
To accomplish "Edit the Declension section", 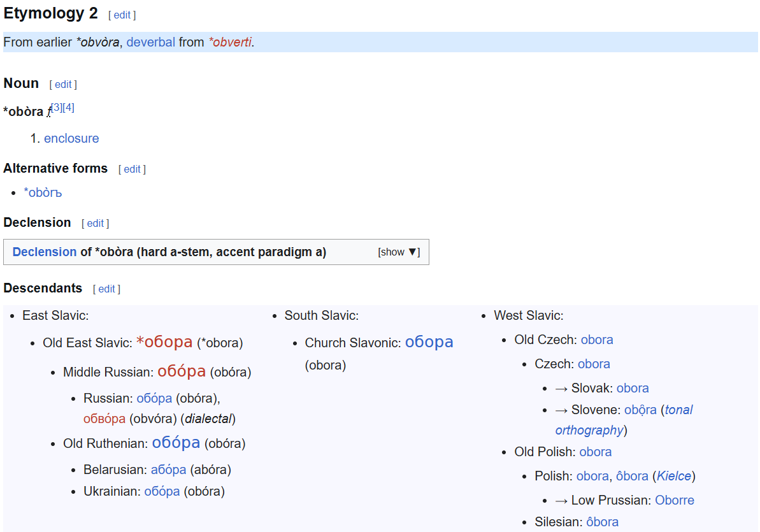I will 96,224.
